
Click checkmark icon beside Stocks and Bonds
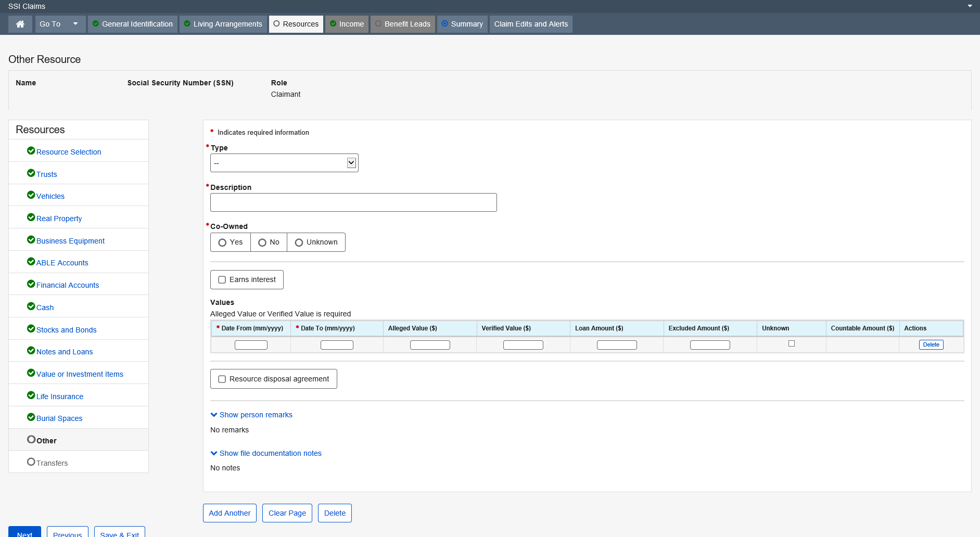(x=31, y=329)
